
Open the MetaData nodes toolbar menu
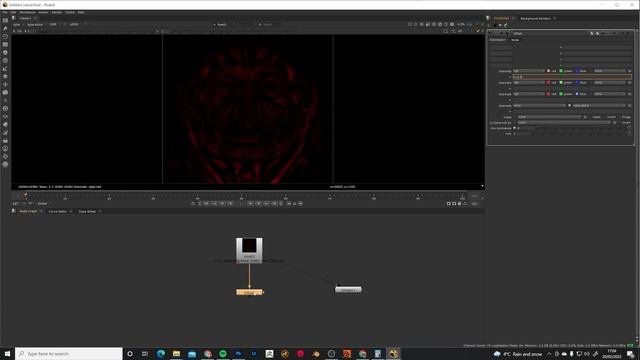(x=5, y=124)
